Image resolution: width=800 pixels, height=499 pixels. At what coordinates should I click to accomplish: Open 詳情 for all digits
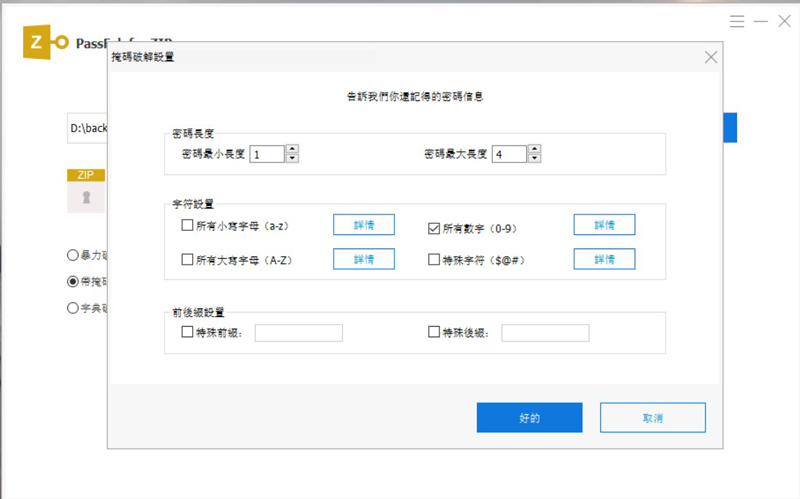(604, 225)
